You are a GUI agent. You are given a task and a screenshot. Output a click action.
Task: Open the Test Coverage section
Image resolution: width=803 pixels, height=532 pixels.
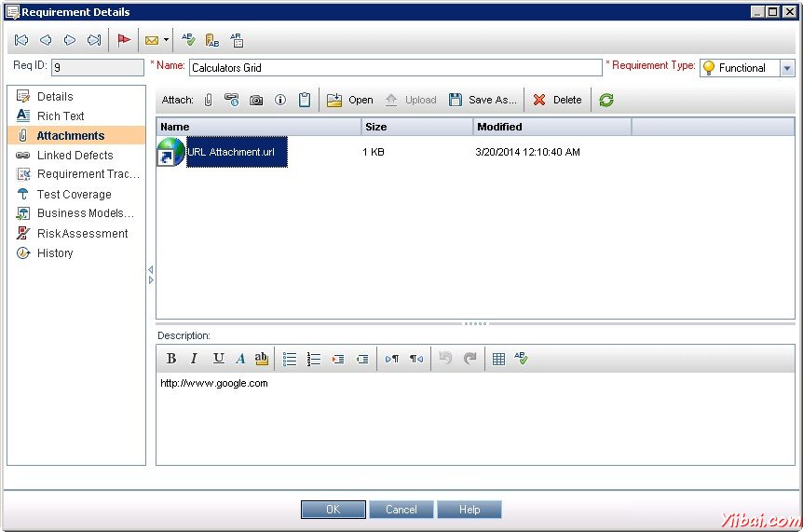click(74, 195)
